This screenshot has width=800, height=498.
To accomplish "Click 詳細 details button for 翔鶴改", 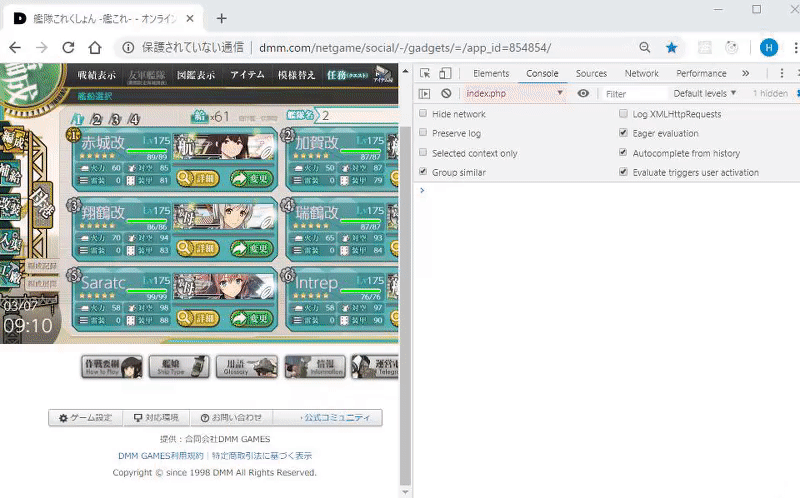I will pos(198,248).
